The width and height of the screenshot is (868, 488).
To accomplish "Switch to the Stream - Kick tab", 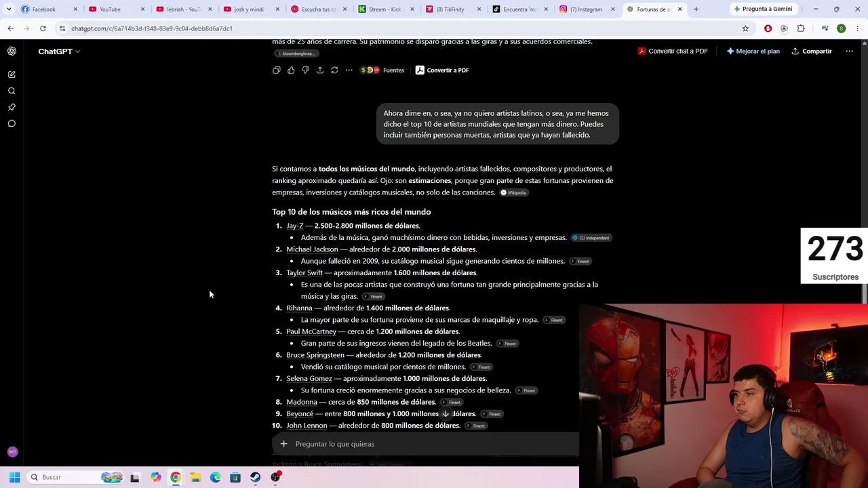I will (385, 9).
